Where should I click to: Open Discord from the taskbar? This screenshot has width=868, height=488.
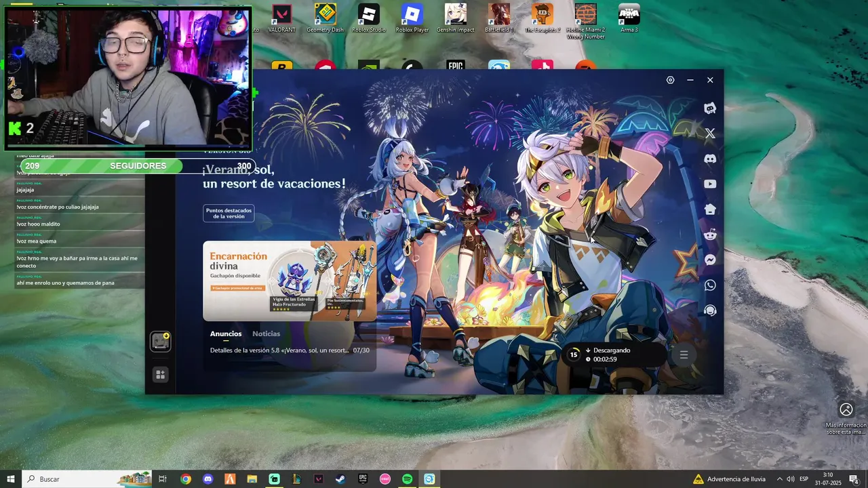click(208, 479)
